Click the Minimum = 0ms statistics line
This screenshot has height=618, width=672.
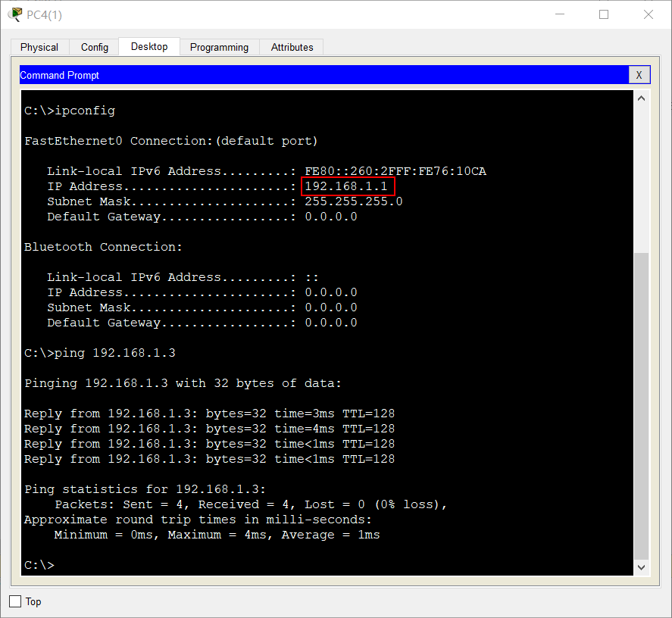pyautogui.click(x=217, y=535)
